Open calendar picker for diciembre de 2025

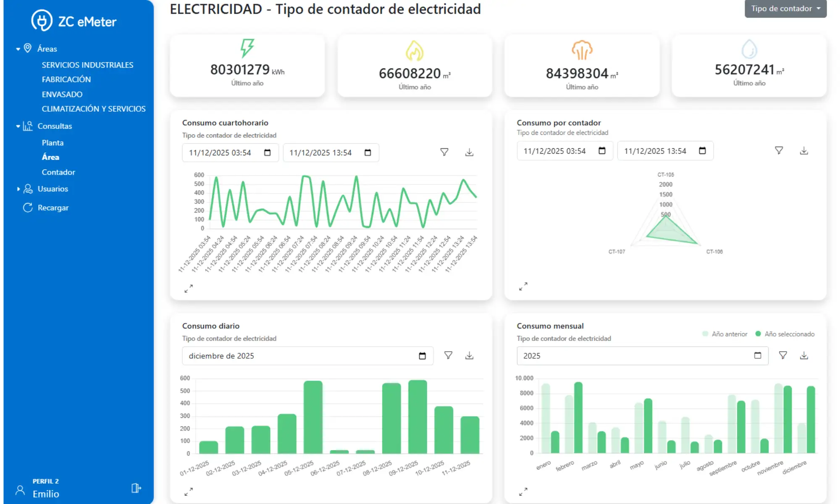[422, 356]
